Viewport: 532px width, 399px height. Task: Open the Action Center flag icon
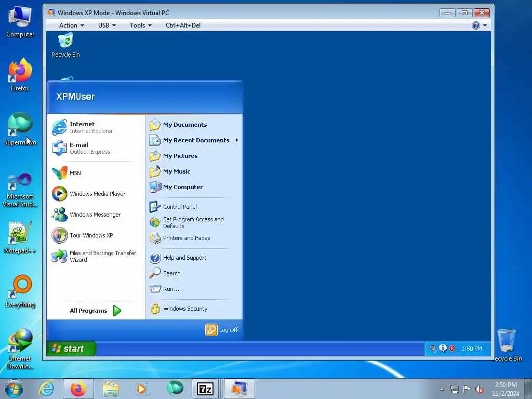click(467, 389)
